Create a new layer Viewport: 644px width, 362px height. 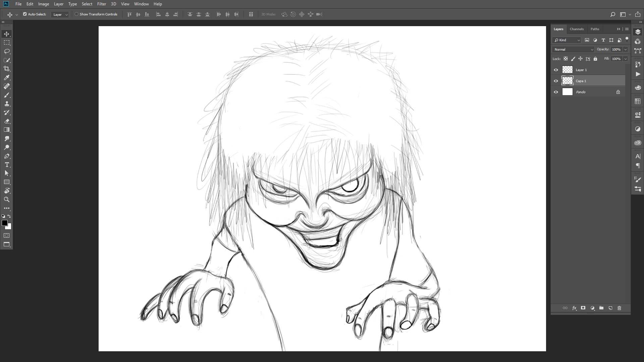610,308
